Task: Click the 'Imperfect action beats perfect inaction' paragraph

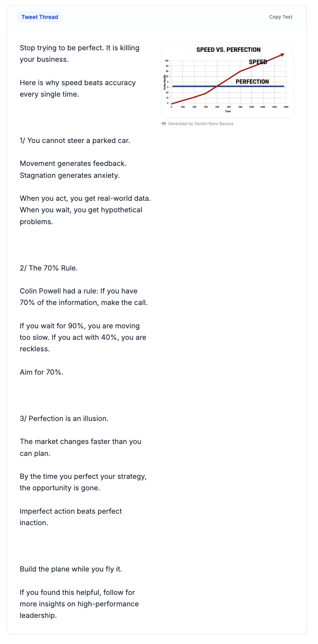Action: tap(71, 517)
